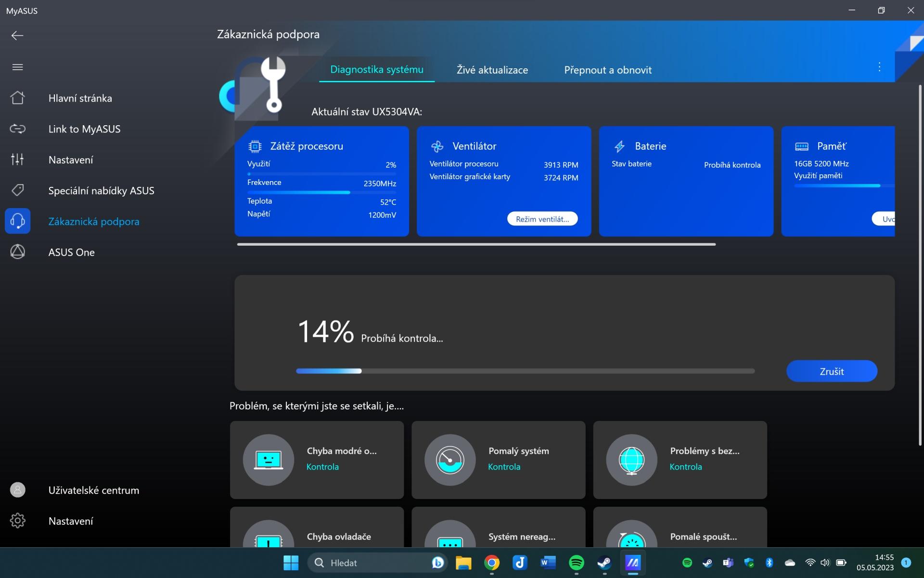The height and width of the screenshot is (578, 924).
Task: Click the Baterie lightning icon
Action: 619,146
